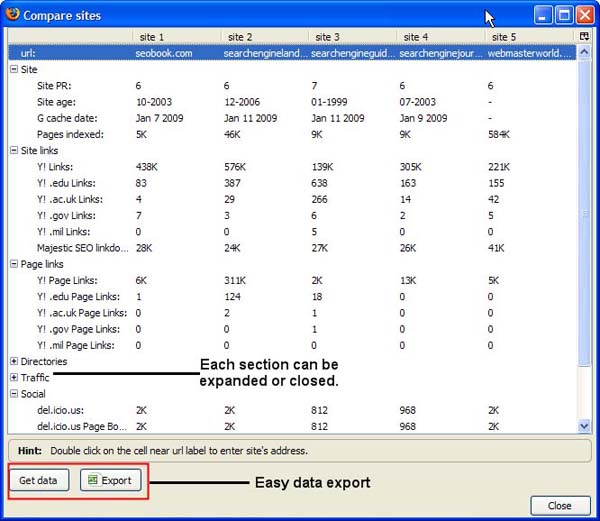Image resolution: width=600 pixels, height=521 pixels.
Task: Expand the Directories section
Action: [x=14, y=361]
